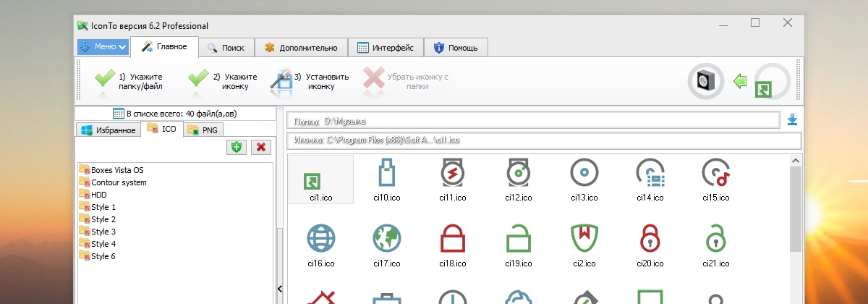Collapse the left panel with splitter arrow

[280, 289]
